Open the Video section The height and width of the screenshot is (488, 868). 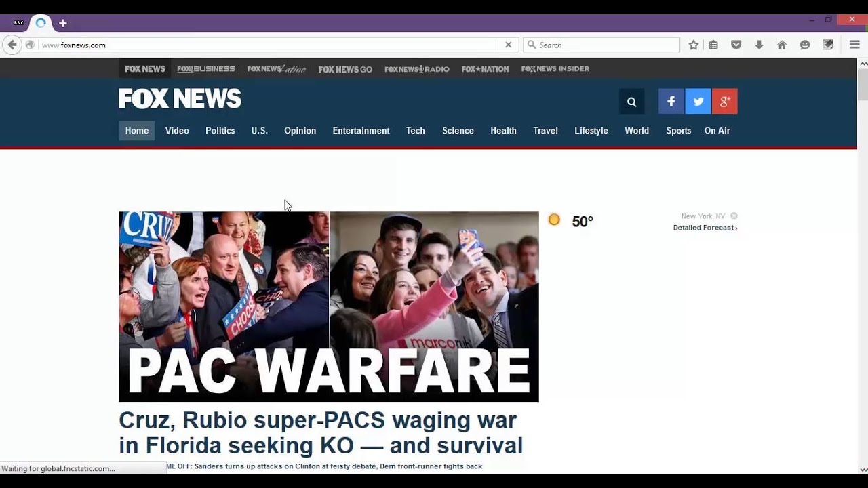(x=177, y=131)
